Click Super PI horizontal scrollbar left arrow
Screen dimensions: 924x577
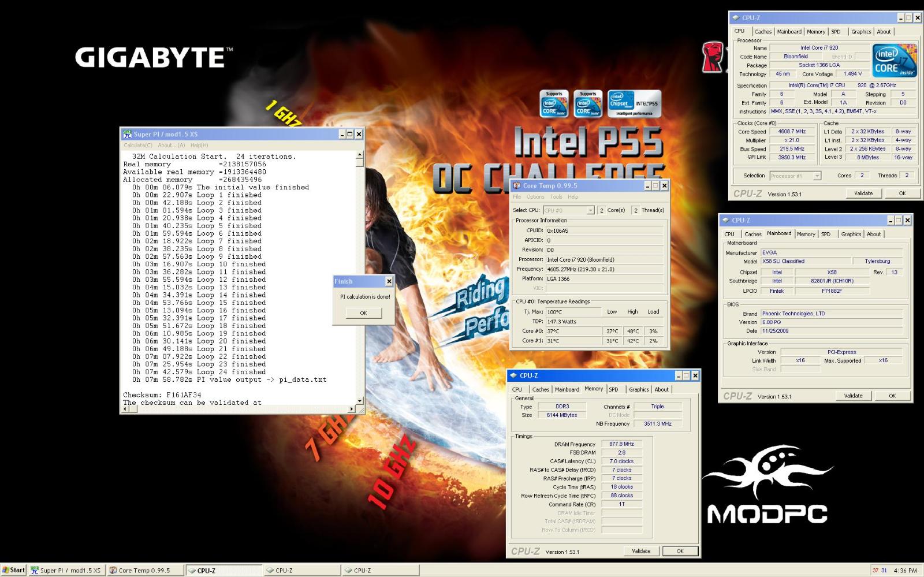[x=124, y=409]
